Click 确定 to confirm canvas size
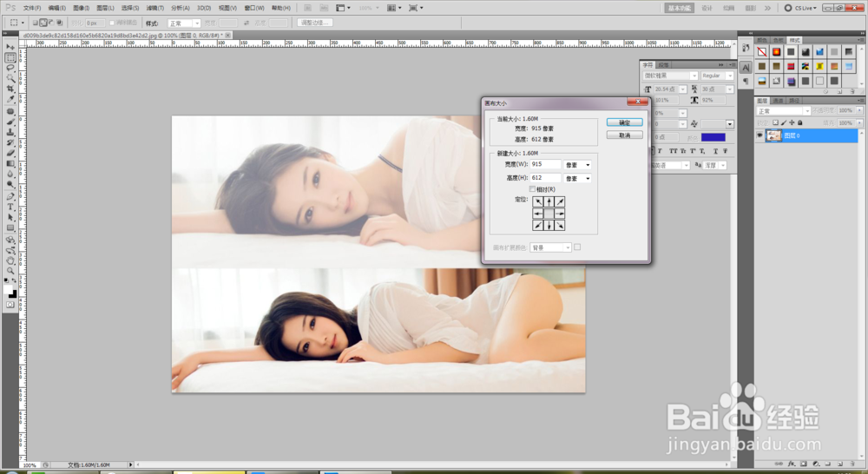 tap(624, 122)
